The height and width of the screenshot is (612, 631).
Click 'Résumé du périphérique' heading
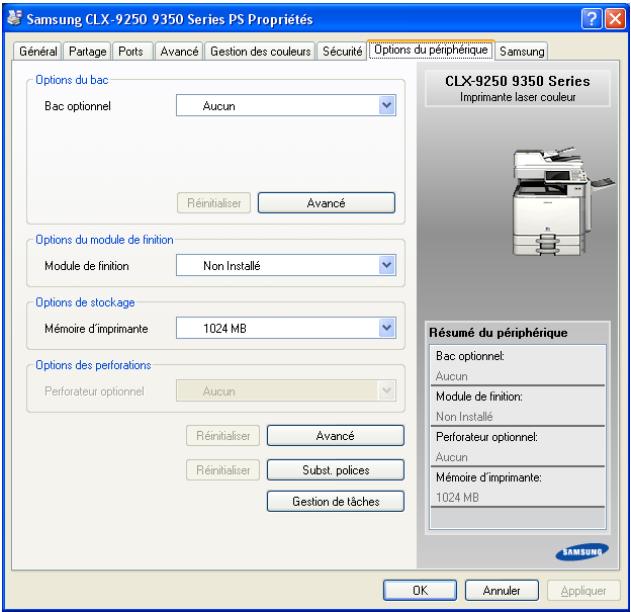point(498,333)
